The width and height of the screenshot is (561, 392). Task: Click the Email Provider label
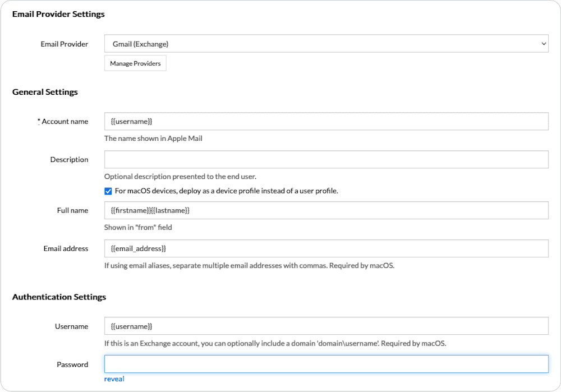pos(65,44)
